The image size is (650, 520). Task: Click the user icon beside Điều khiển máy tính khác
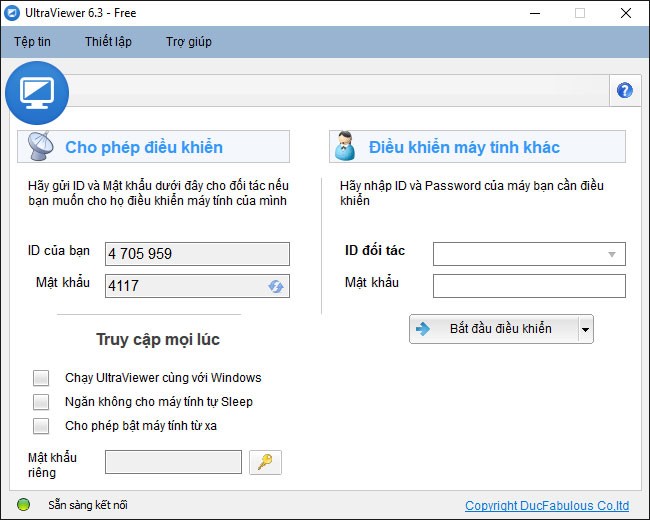[346, 146]
